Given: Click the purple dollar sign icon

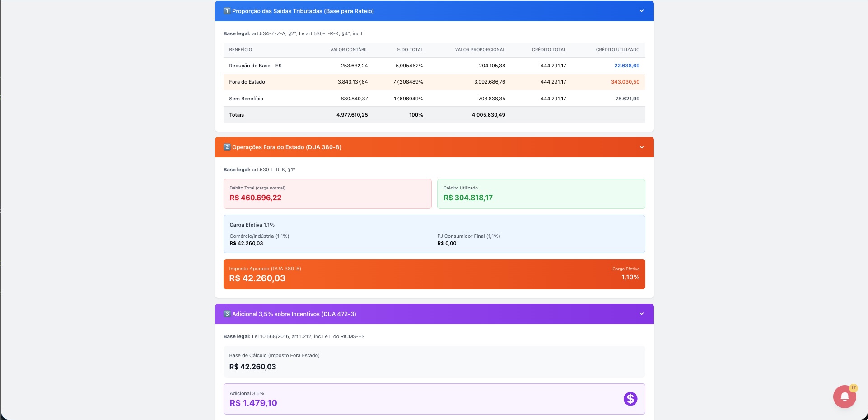Looking at the screenshot, I should (x=630, y=399).
